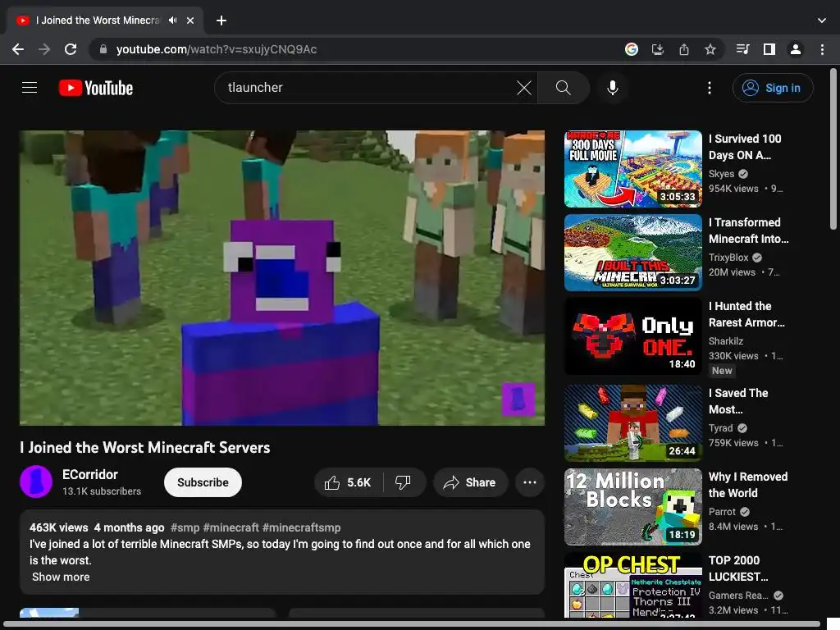Click the vertical page scrollbar
This screenshot has width=840, height=630.
833,149
